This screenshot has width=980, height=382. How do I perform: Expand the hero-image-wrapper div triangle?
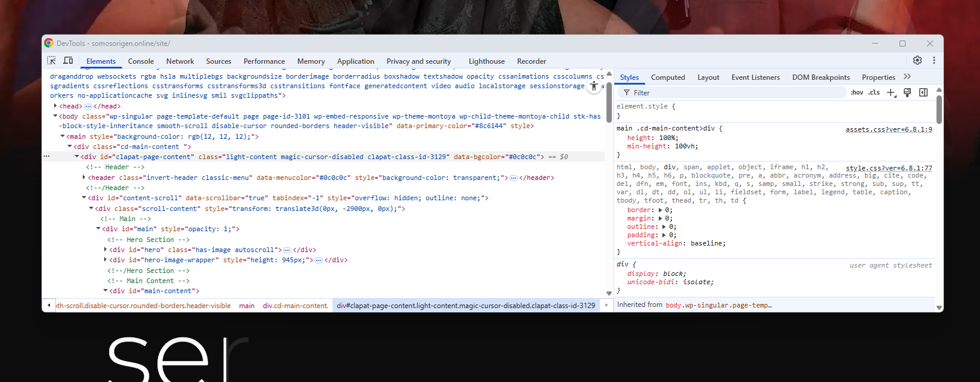pyautogui.click(x=105, y=260)
